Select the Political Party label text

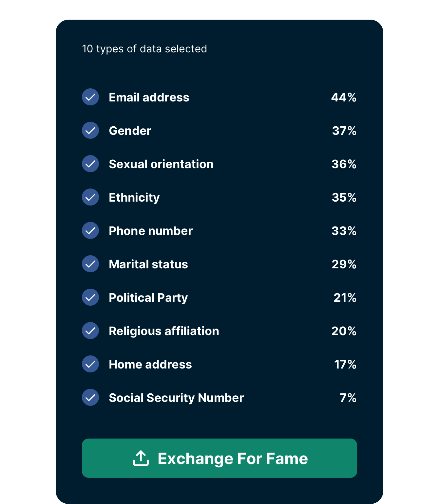(x=148, y=298)
